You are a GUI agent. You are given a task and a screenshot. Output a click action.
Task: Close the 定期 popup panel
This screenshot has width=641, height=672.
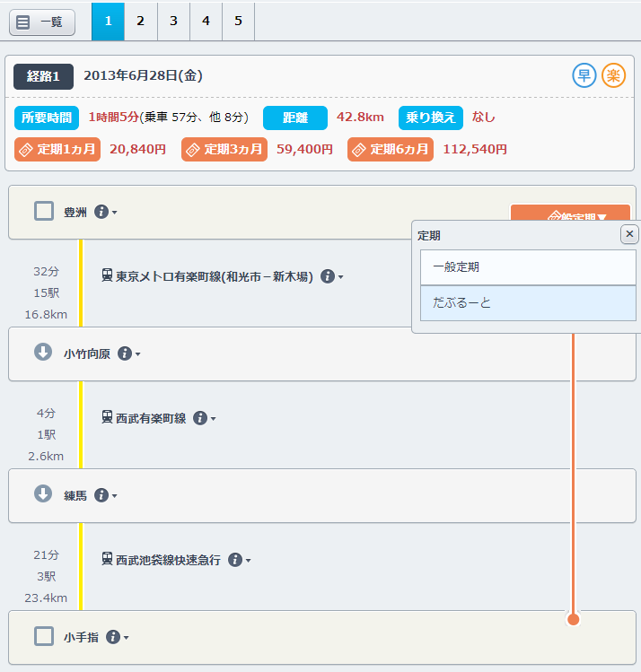point(629,234)
